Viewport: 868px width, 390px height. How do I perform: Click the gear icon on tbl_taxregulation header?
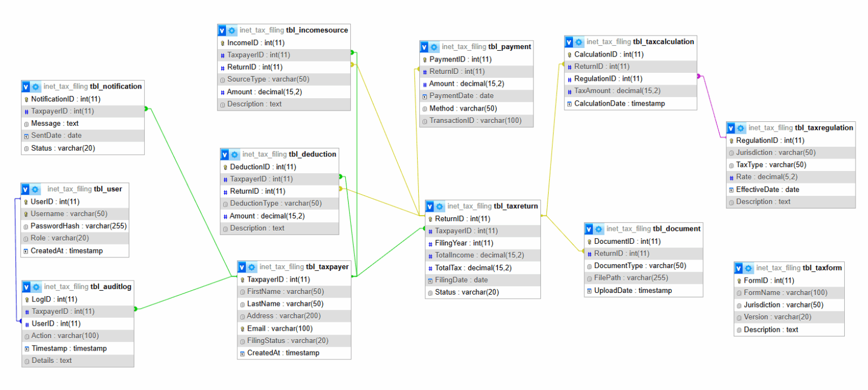[x=740, y=128]
